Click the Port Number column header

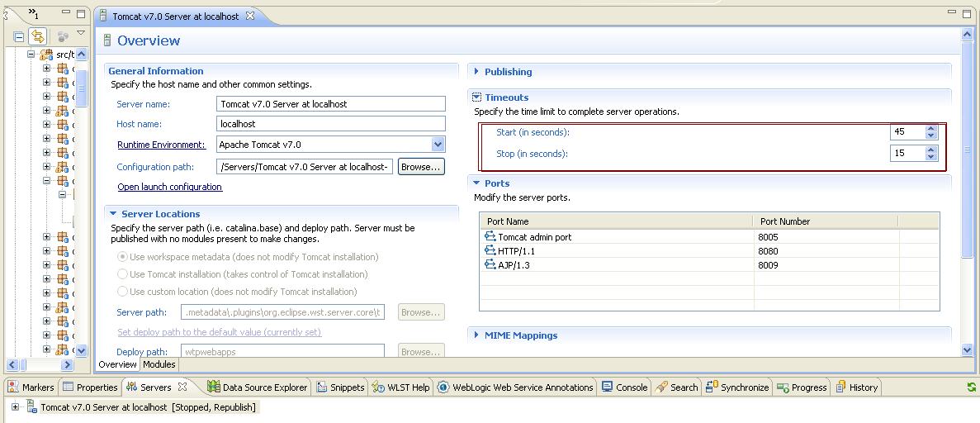[826, 221]
